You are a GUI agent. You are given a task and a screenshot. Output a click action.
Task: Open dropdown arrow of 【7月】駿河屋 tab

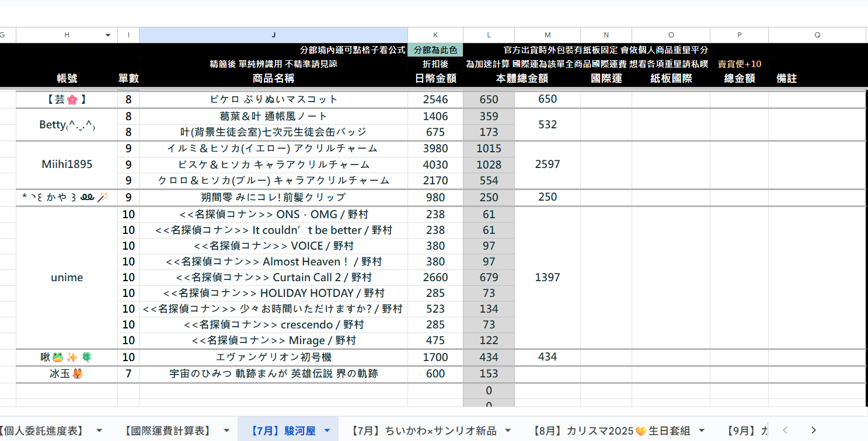point(327,430)
